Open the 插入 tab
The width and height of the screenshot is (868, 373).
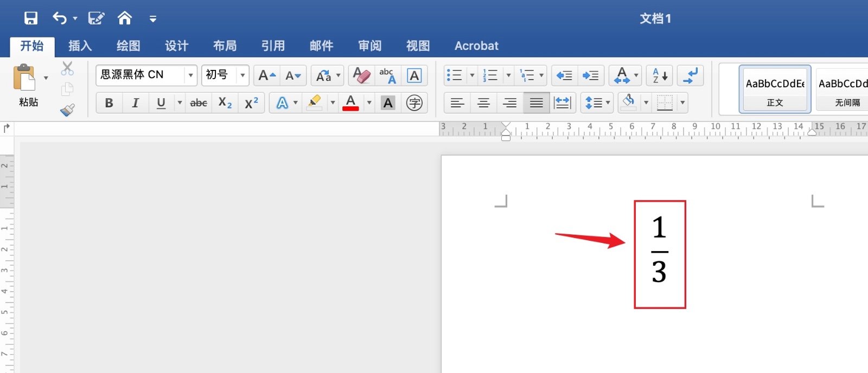pyautogui.click(x=80, y=46)
